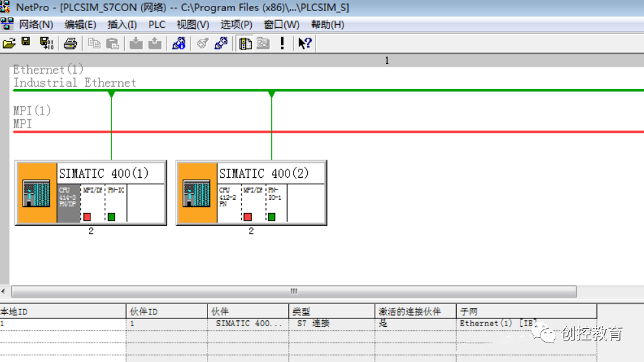Click the horizontal scrollbar thumb
The width and height of the screenshot is (644, 362).
(293, 291)
